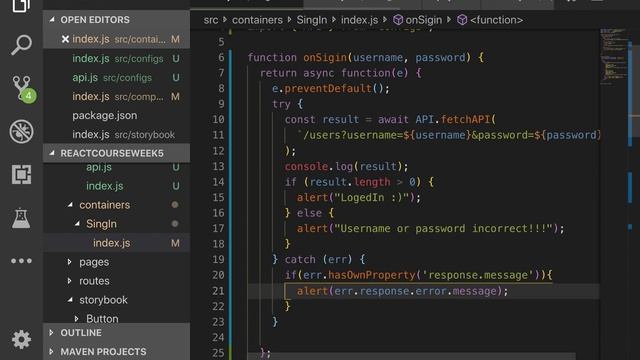Click <function> symbol icon in breadcrumb

(x=462, y=20)
